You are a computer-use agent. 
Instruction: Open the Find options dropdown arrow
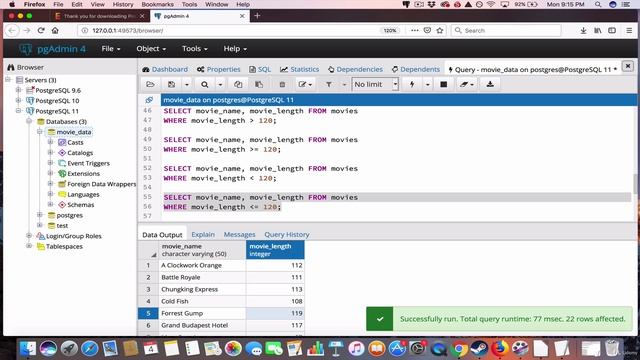(x=220, y=84)
